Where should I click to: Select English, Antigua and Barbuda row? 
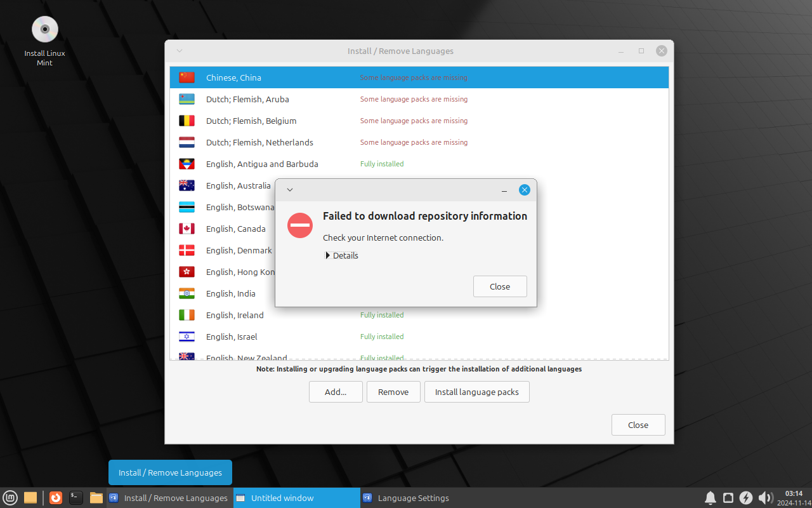(419, 164)
